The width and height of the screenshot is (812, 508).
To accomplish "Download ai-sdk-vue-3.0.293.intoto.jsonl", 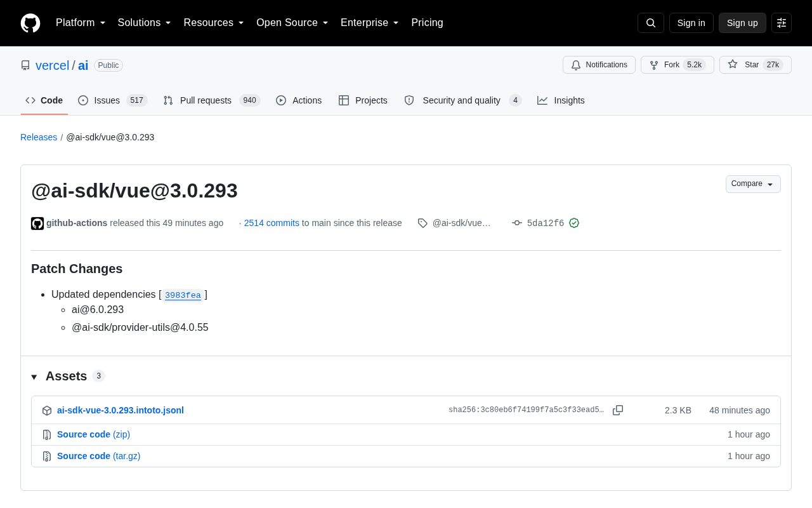I will (x=121, y=410).
